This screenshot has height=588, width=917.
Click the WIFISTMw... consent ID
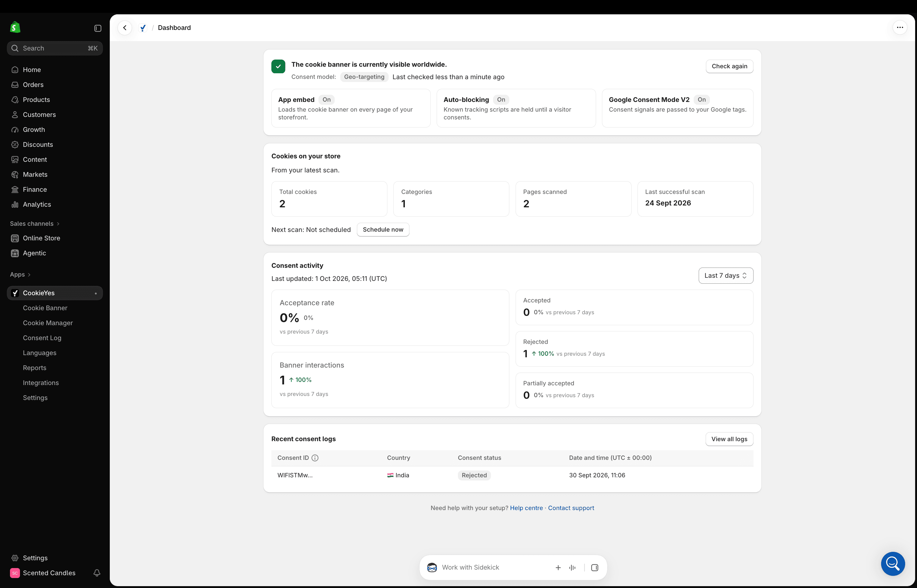pyautogui.click(x=295, y=475)
